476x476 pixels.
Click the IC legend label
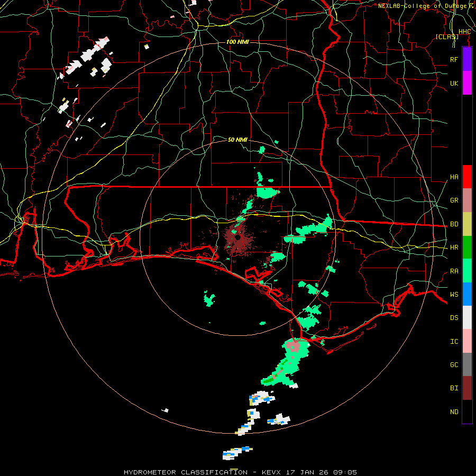[x=454, y=342]
